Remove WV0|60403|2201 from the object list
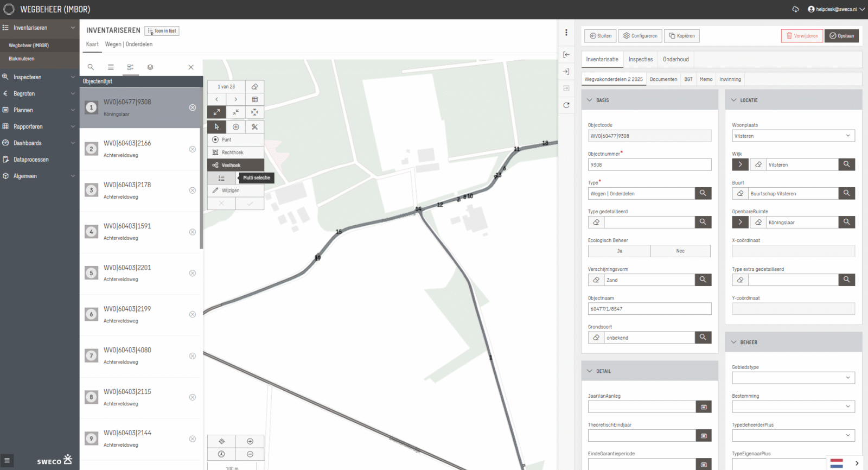Viewport: 868px width, 470px height. pos(193,273)
